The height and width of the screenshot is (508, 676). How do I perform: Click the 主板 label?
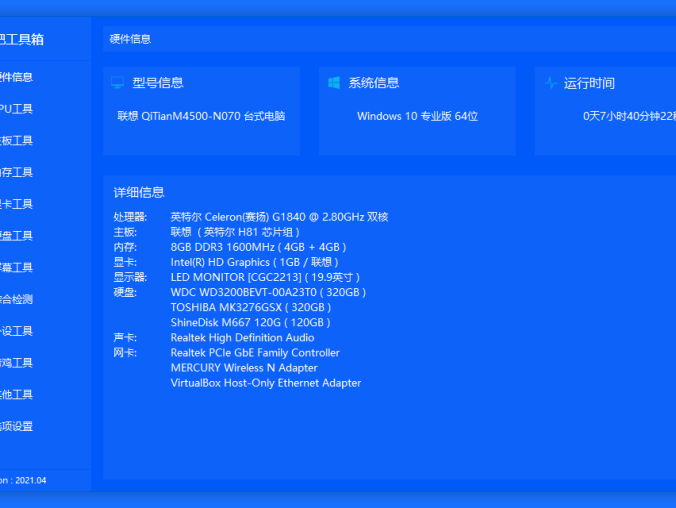(x=125, y=232)
